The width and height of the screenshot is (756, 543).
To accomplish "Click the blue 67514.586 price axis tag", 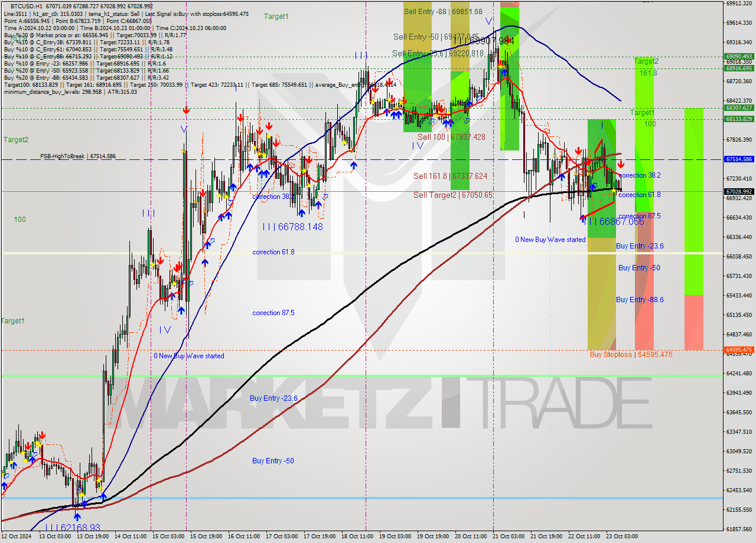I will [x=739, y=159].
